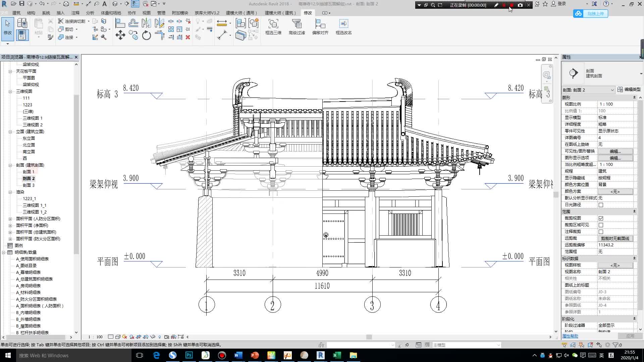Select the Move tool in the ribbon
644x362 pixels.
[120, 35]
